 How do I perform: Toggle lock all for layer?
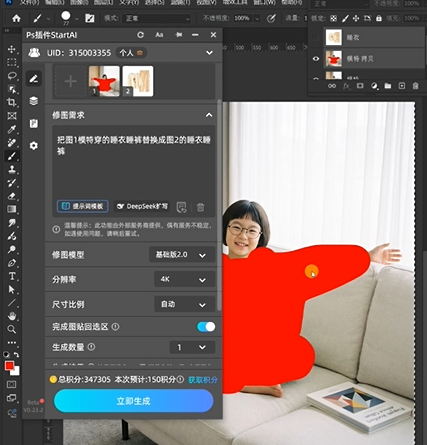(379, 18)
